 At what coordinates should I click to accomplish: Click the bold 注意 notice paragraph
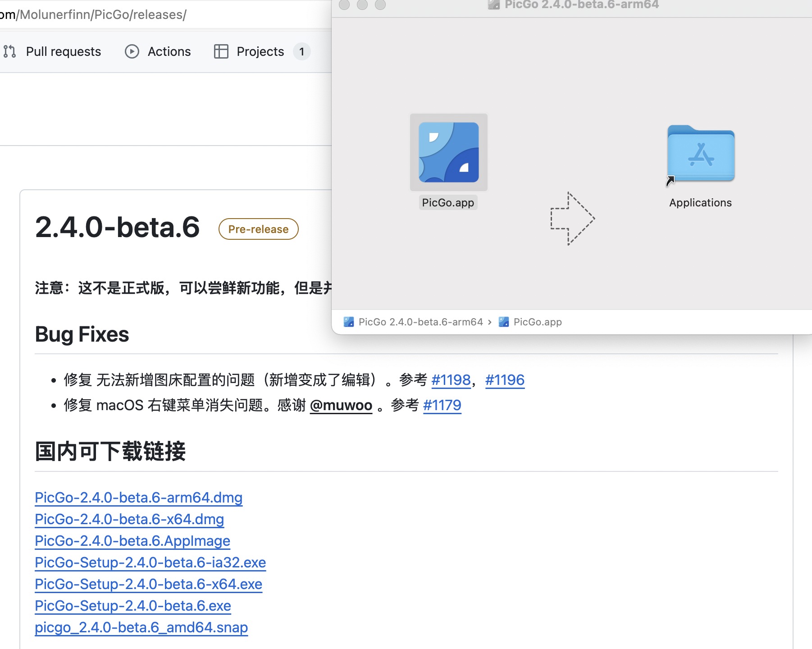pyautogui.click(x=183, y=288)
